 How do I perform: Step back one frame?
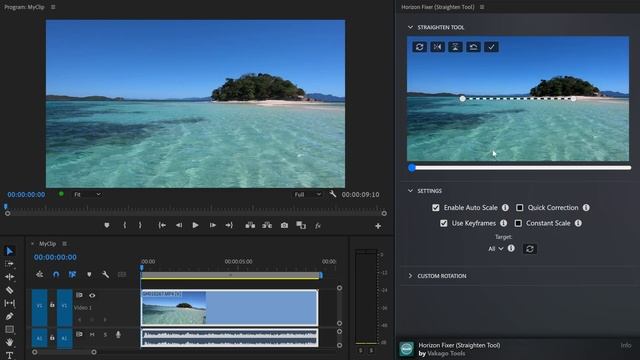[x=179, y=225]
